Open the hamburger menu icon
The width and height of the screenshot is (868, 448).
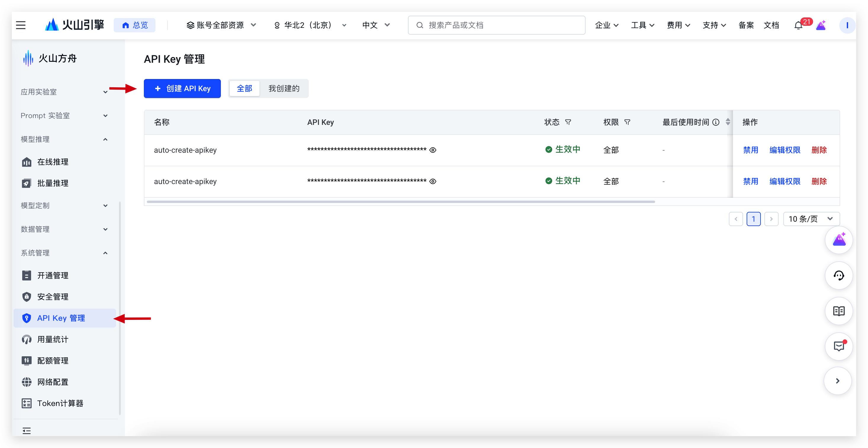coord(21,25)
